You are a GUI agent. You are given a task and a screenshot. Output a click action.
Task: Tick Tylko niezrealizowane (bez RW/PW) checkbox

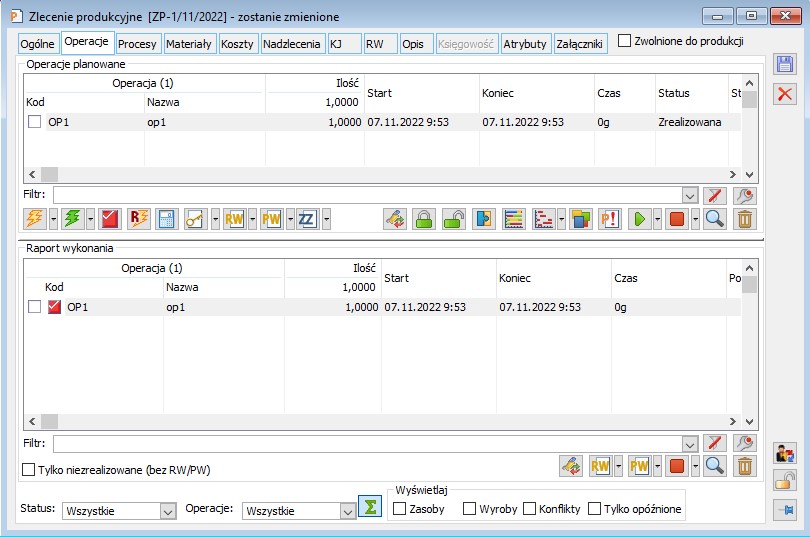coord(29,469)
